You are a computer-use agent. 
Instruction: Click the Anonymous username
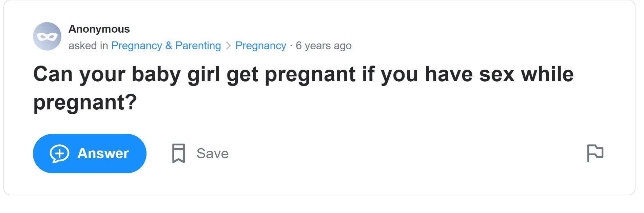99,29
